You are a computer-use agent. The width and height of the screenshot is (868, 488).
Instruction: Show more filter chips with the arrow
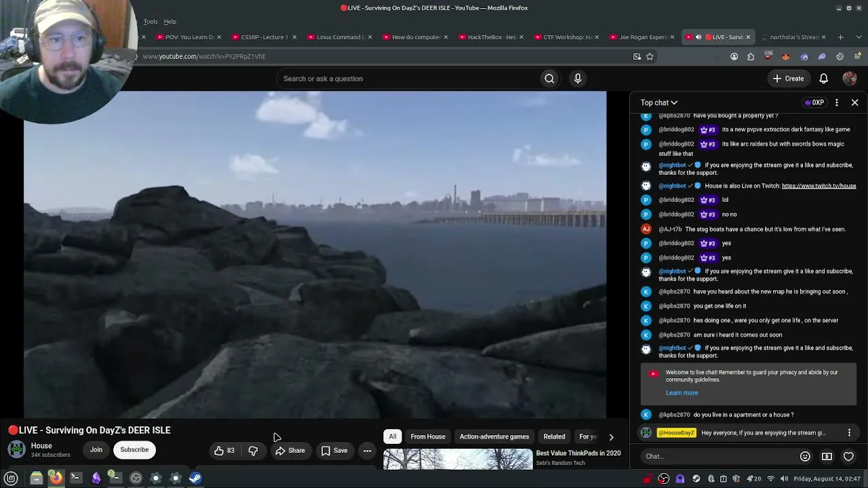pyautogui.click(x=611, y=437)
